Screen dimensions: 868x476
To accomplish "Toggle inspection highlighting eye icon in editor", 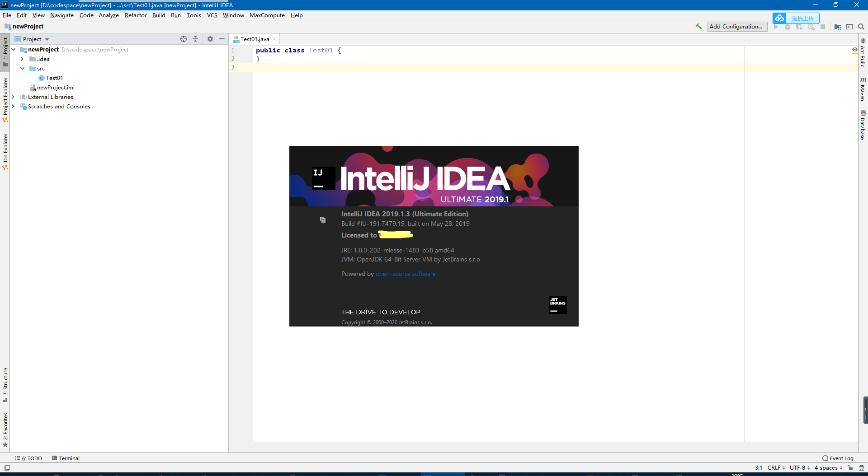I will coord(854,50).
